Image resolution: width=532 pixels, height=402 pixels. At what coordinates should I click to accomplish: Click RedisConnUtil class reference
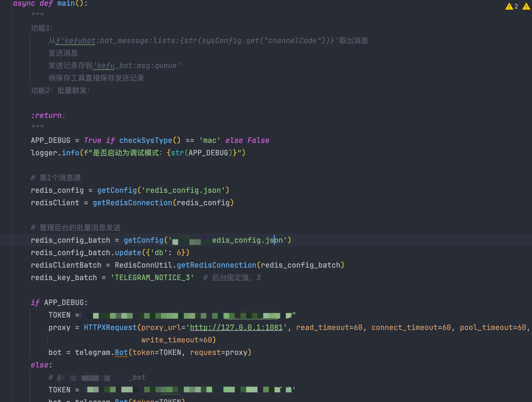143,265
